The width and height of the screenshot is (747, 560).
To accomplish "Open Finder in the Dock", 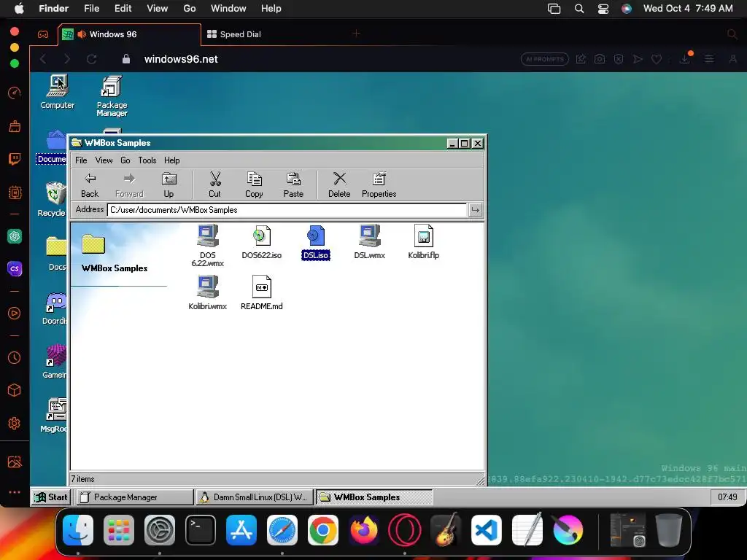I will [x=78, y=530].
